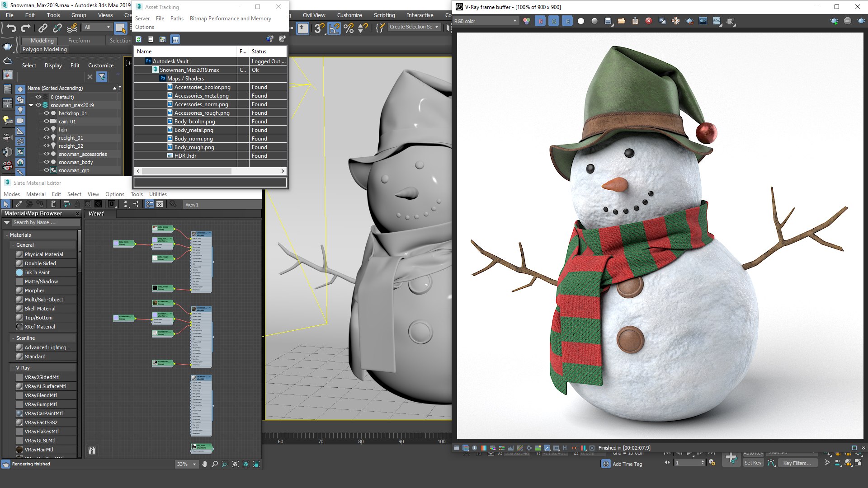Screen dimensions: 868x488
Task: Load an image into V-Ray frame buffer
Action: tap(622, 21)
